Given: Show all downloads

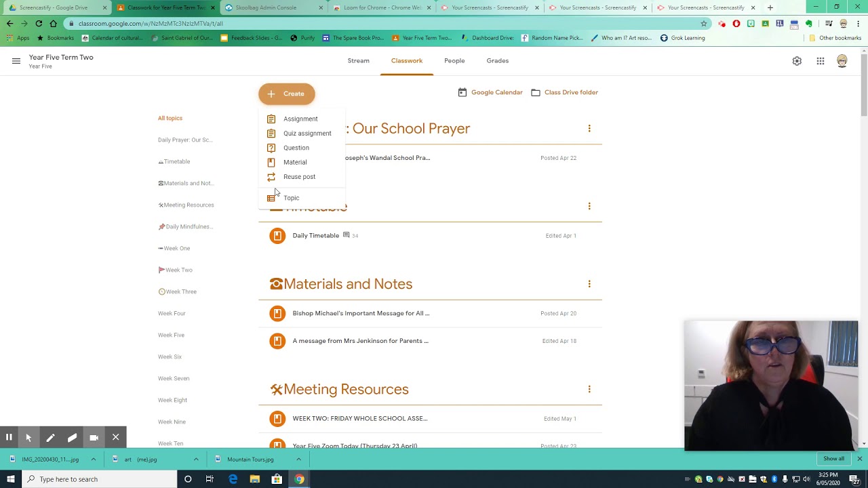Looking at the screenshot, I should tap(833, 459).
